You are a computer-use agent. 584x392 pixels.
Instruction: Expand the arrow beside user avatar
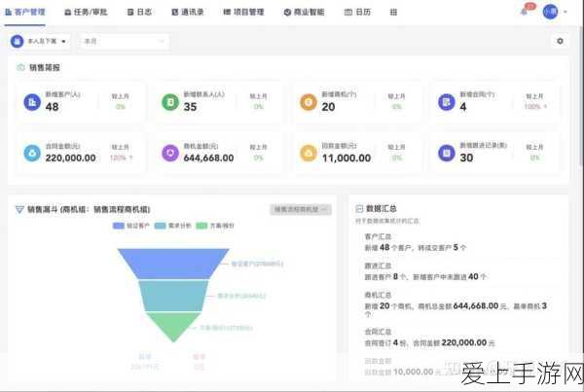(566, 12)
